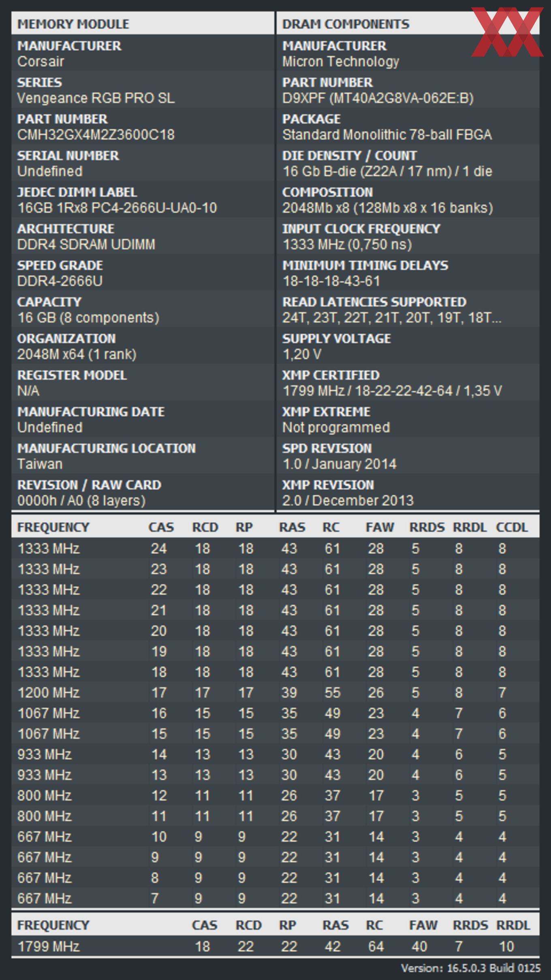
Task: Click XMP revision '2.0 / December 2013'
Action: click(348, 501)
